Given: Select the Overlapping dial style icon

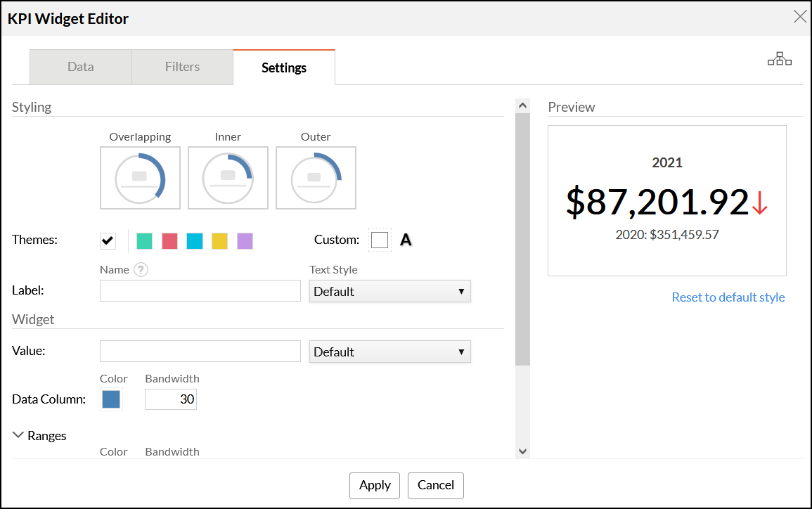Looking at the screenshot, I should pos(140,178).
